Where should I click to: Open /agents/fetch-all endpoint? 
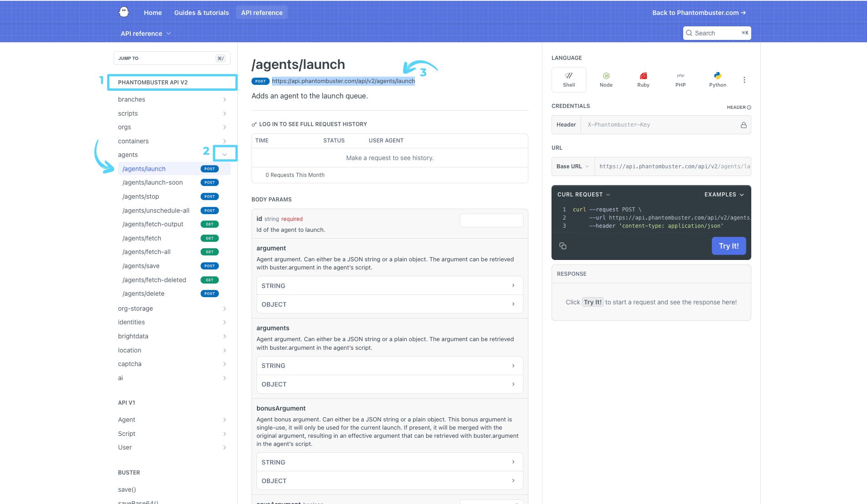click(x=174, y=252)
